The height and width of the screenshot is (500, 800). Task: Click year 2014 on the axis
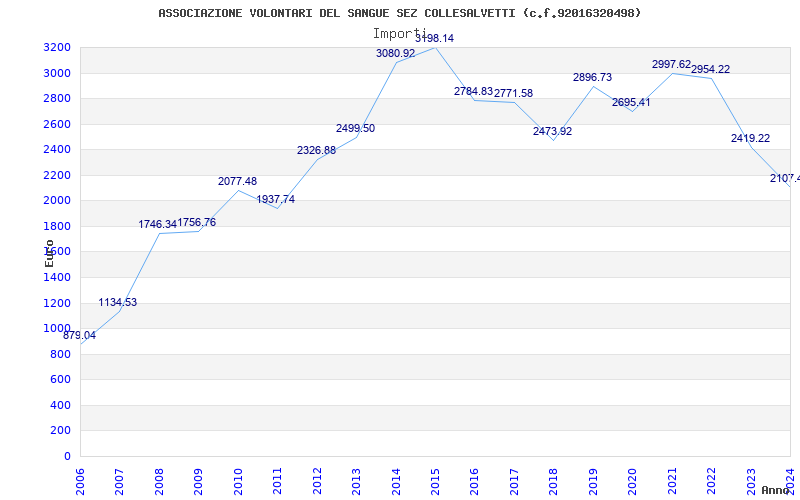click(x=396, y=481)
